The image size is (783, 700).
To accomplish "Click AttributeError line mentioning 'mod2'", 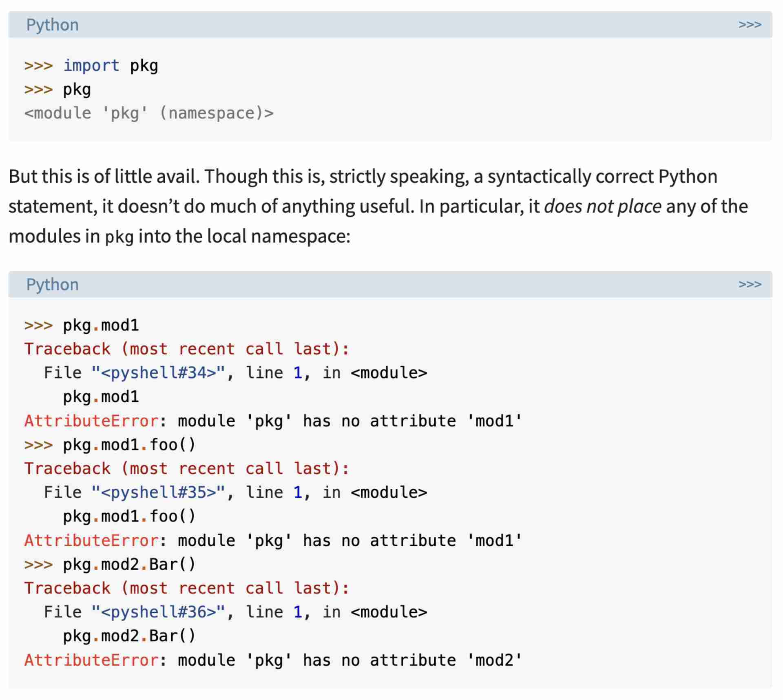I will (273, 660).
